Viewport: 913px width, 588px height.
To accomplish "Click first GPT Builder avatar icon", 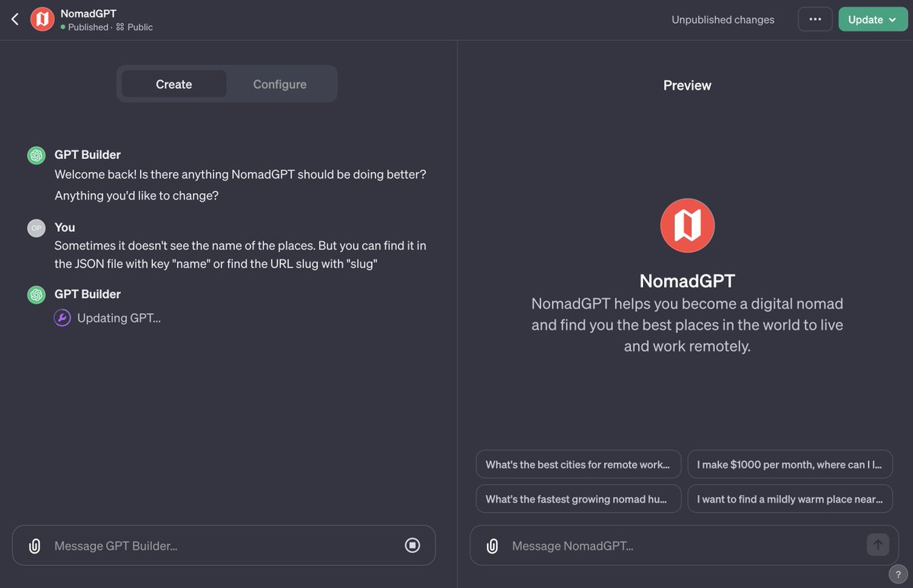I will point(37,155).
